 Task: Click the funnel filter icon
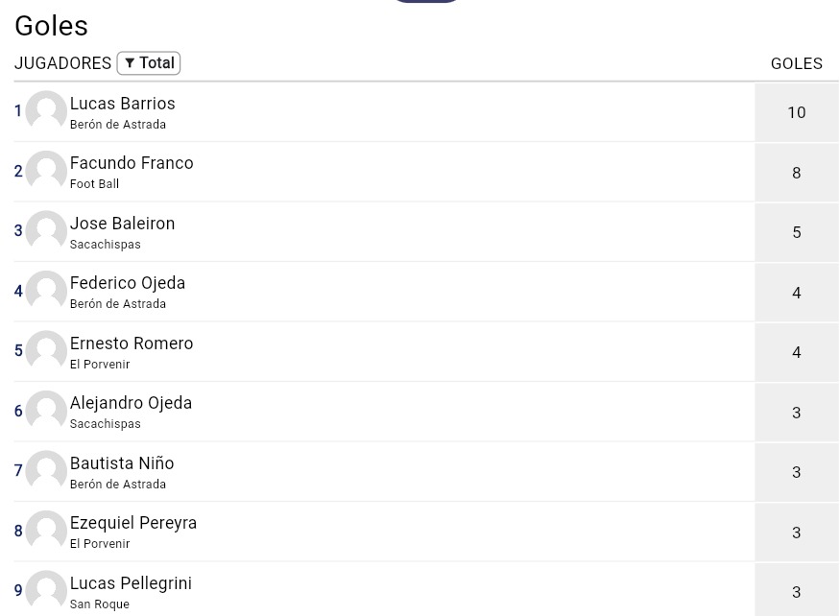pyautogui.click(x=130, y=63)
